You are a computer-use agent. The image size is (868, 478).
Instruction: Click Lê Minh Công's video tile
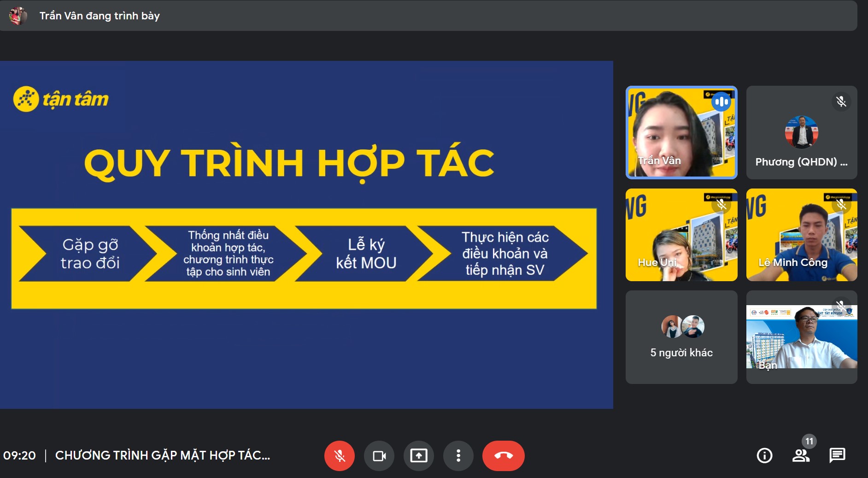point(801,235)
